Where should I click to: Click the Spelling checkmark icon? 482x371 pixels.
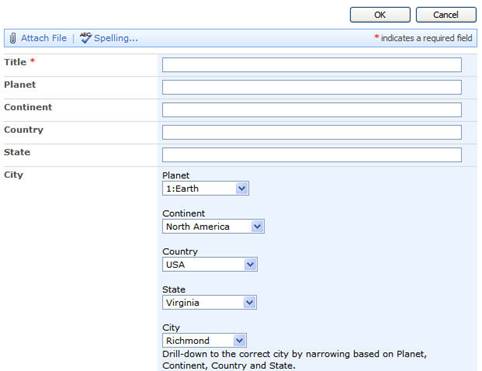point(85,38)
